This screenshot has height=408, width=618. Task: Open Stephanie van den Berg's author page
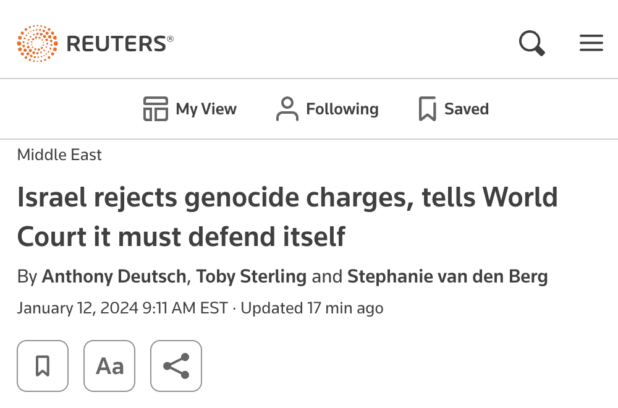point(446,276)
